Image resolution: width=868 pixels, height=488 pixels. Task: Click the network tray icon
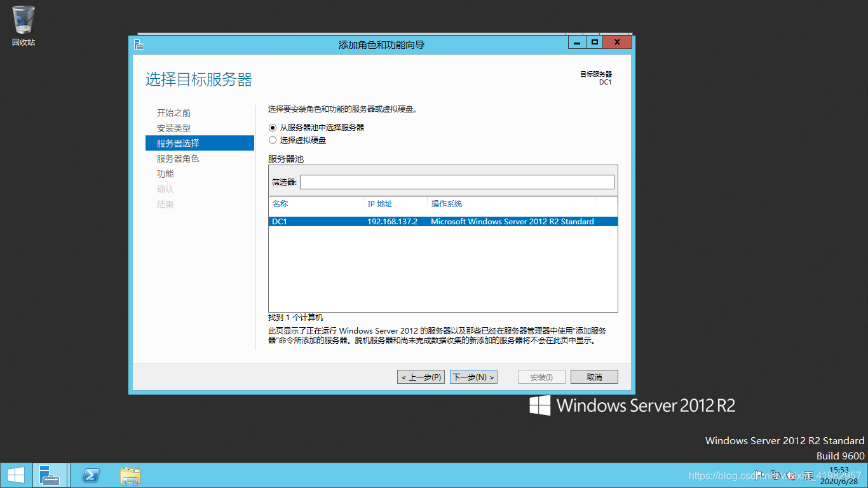pyautogui.click(x=776, y=475)
